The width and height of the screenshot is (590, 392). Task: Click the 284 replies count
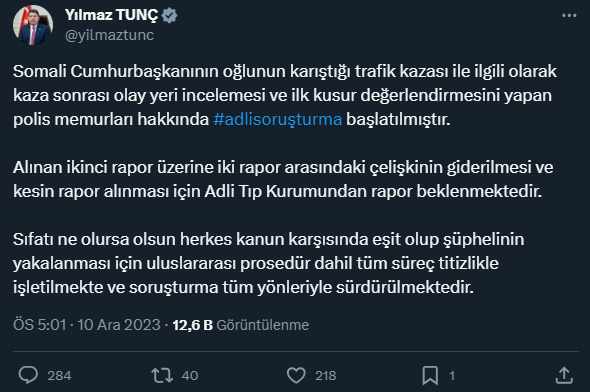59,375
